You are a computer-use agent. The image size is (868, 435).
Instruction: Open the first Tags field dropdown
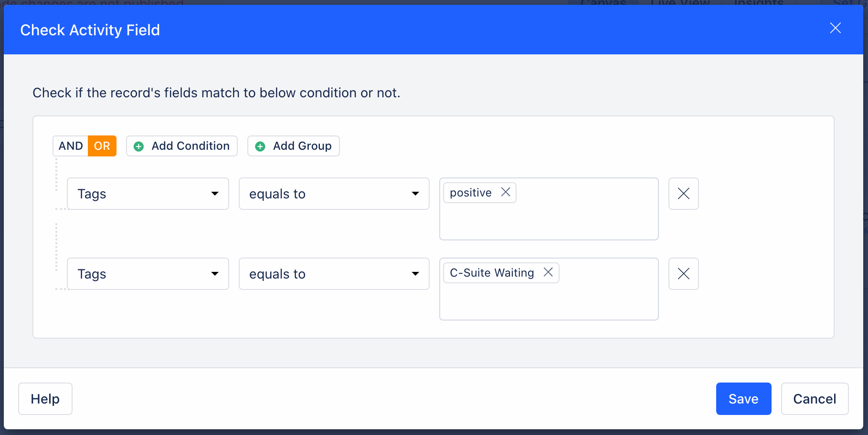[148, 194]
